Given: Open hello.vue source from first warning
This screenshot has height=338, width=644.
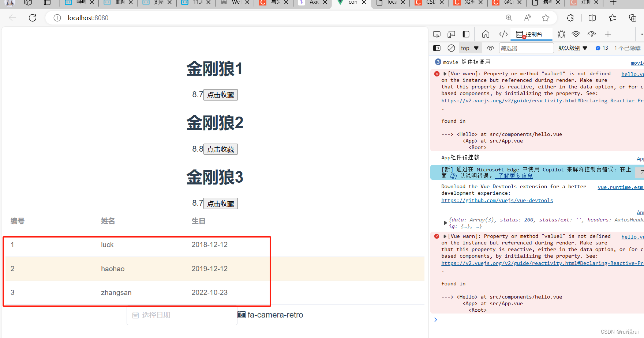Looking at the screenshot, I should point(632,74).
